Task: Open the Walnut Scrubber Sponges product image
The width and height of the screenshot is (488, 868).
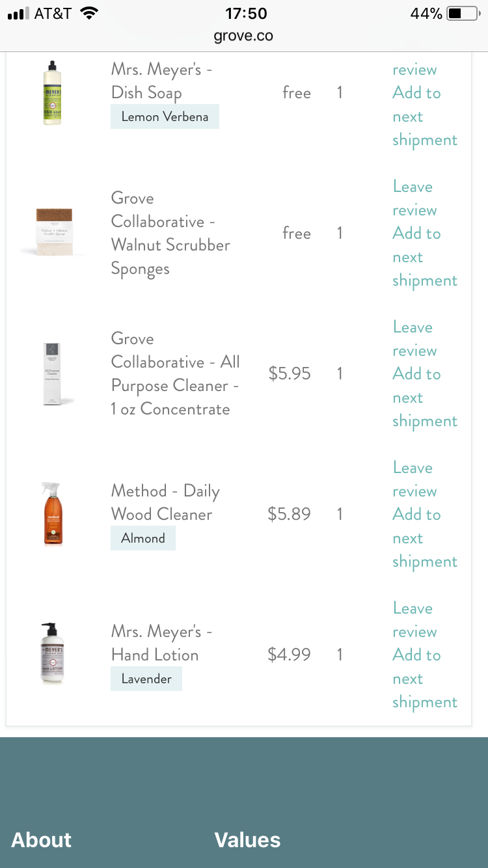Action: (53, 234)
